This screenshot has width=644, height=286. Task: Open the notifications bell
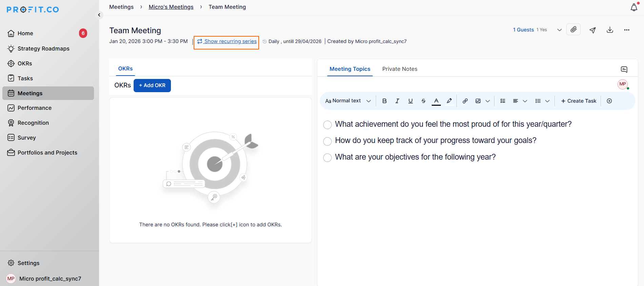coord(633,7)
